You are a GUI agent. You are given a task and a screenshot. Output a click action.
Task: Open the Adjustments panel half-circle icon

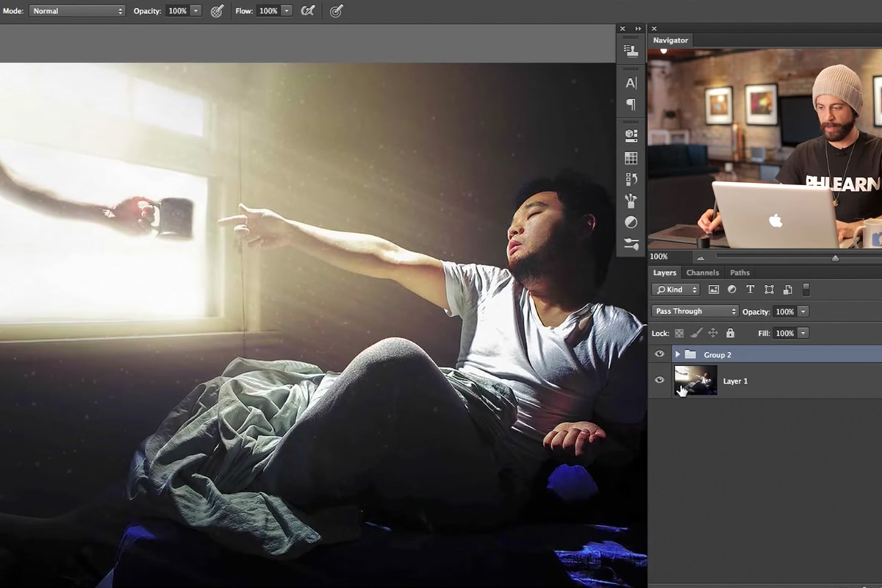point(631,222)
